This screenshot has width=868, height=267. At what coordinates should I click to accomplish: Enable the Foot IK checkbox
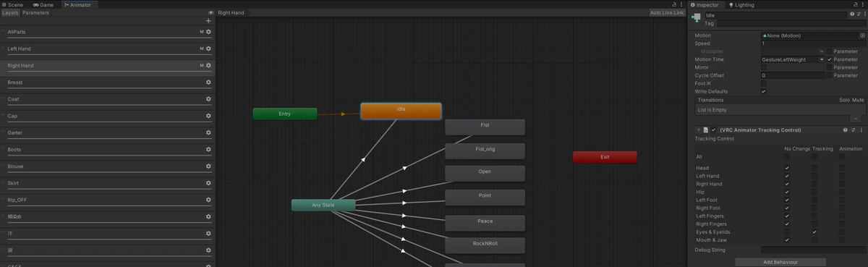764,83
